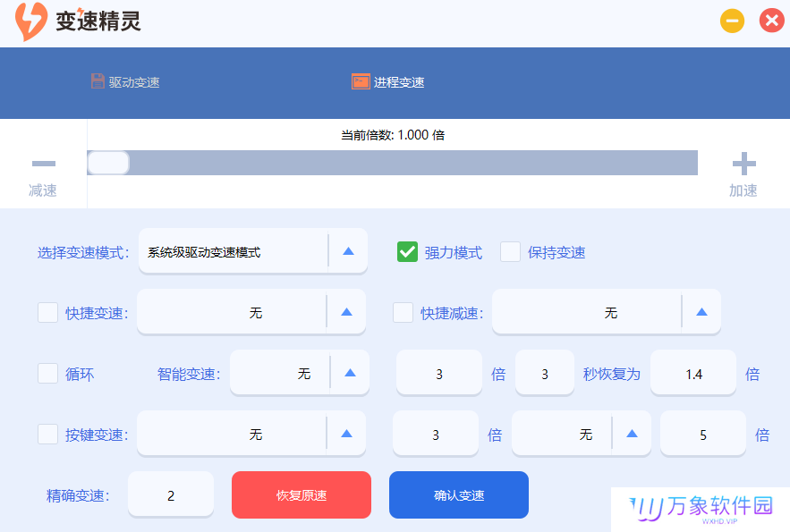Open the 按键变速 first dropdown arrow
Image resolution: width=790 pixels, height=532 pixels.
click(x=346, y=434)
